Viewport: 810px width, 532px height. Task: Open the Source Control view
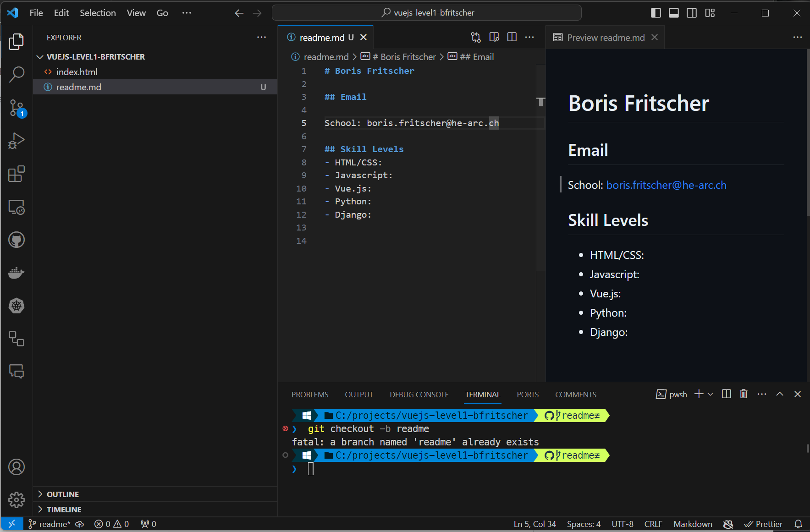17,108
